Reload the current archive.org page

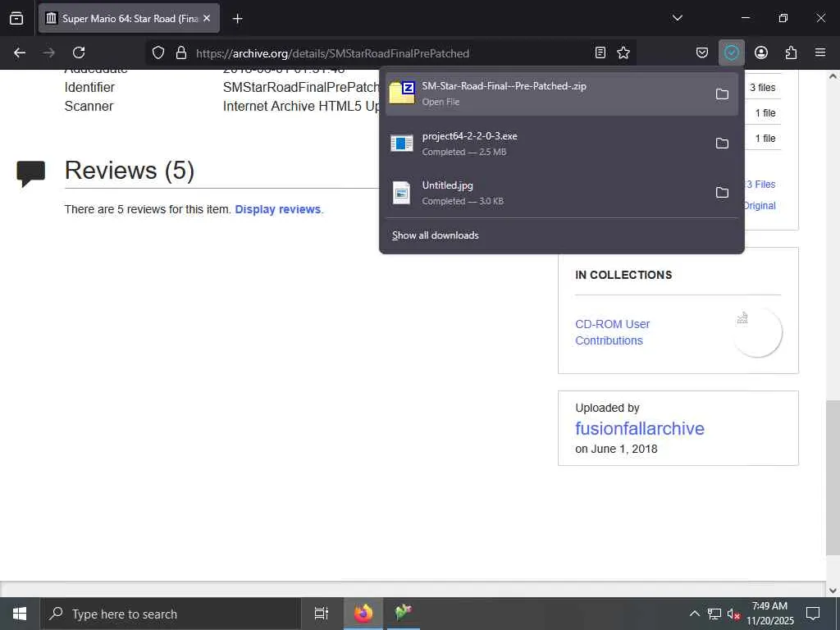pos(79,52)
